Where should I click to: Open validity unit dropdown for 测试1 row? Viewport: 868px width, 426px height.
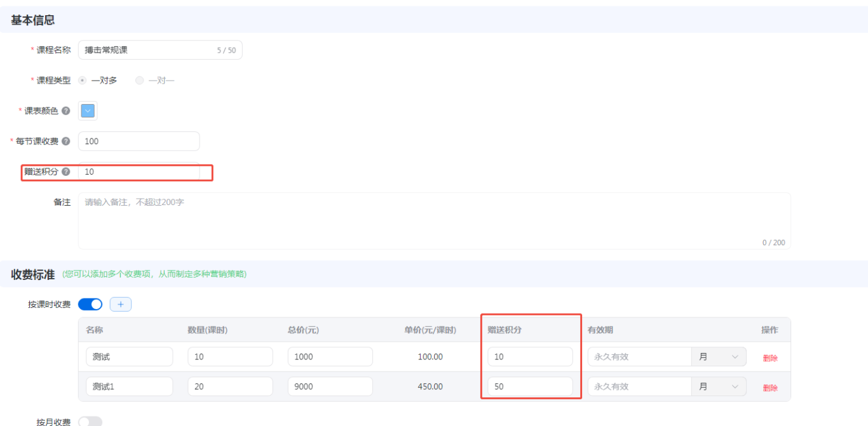click(x=719, y=387)
